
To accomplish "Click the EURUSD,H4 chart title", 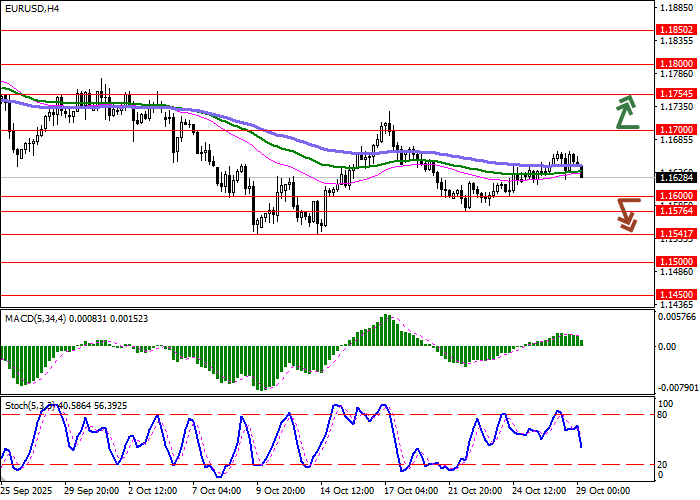I will (x=31, y=9).
